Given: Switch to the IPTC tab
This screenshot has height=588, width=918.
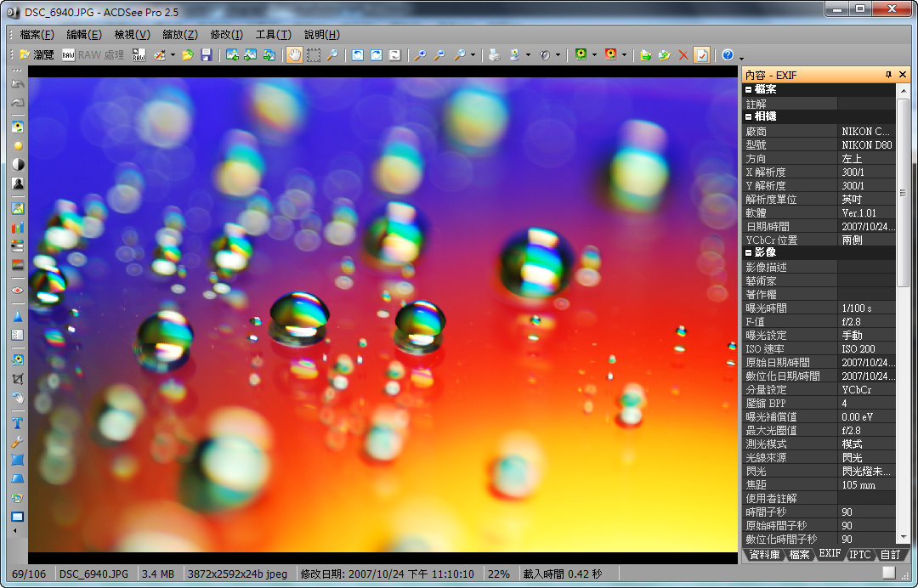Looking at the screenshot, I should (860, 555).
